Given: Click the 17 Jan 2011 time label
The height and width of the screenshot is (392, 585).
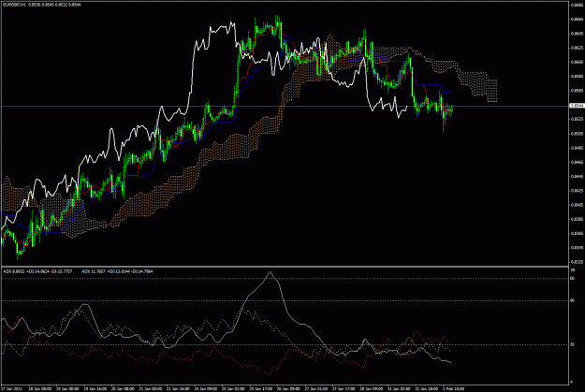Looking at the screenshot, I should click(x=11, y=388).
